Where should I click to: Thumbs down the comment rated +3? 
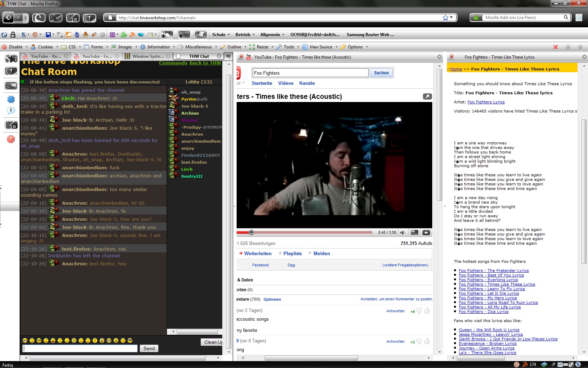[x=419, y=341]
